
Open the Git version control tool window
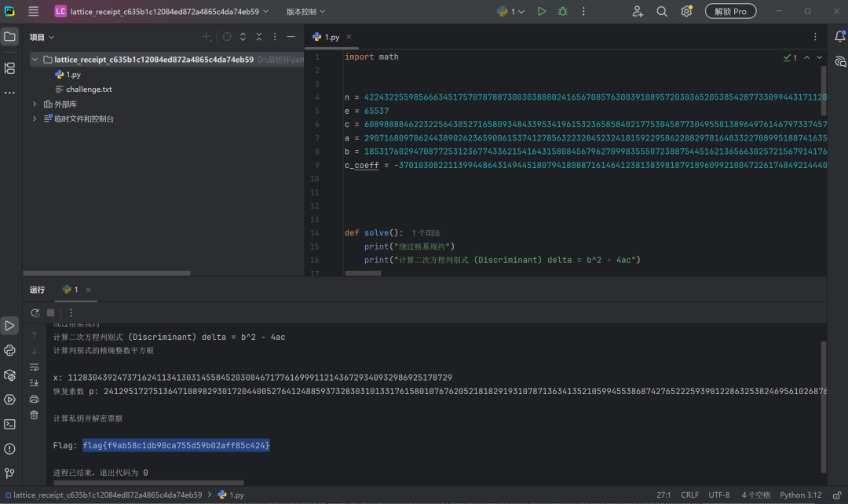[x=9, y=473]
